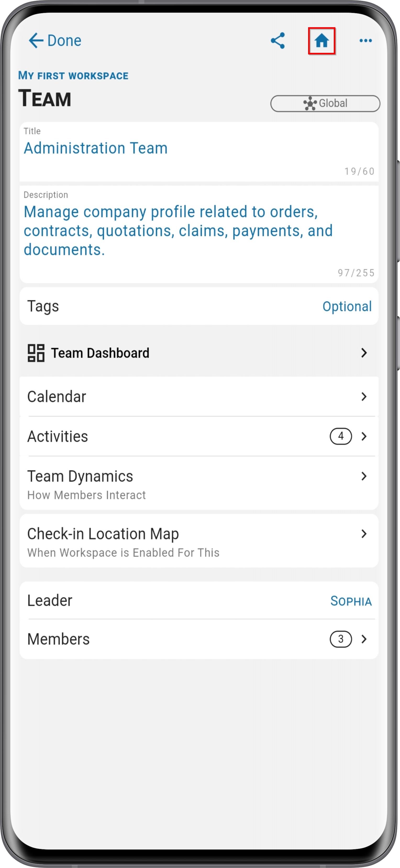The image size is (400, 868).
Task: Tap the share icon
Action: tap(277, 41)
